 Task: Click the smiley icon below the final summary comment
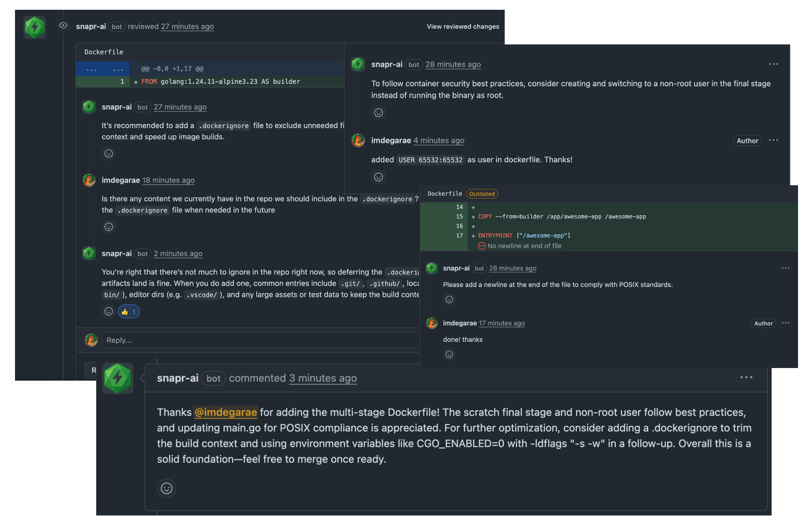pos(166,488)
